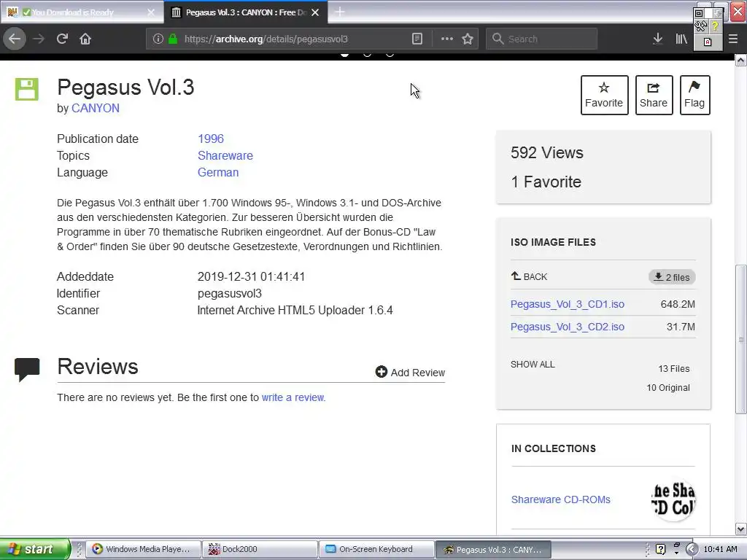Click the yellow question mark dock icon
The width and height of the screenshot is (747, 560).
pyautogui.click(x=715, y=26)
